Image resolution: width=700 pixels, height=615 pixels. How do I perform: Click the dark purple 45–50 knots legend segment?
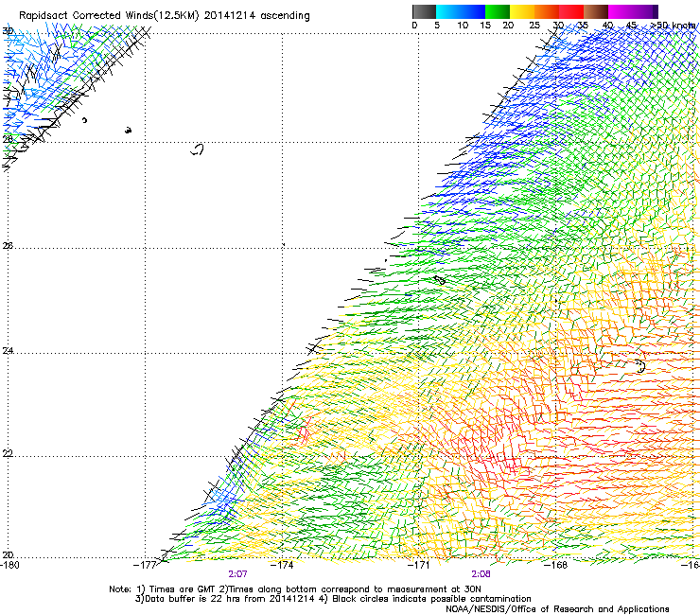(645, 11)
